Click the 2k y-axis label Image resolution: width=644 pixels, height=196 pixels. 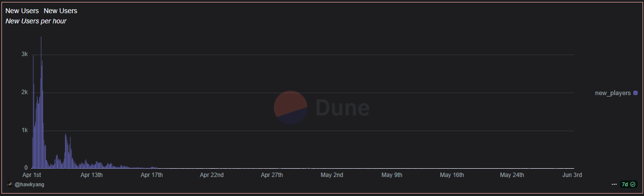click(x=24, y=92)
